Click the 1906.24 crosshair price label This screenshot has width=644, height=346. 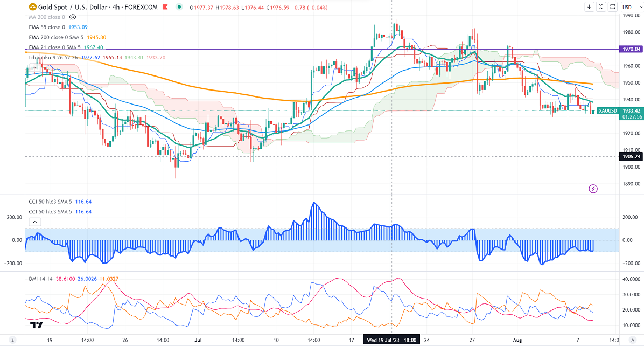coord(631,157)
